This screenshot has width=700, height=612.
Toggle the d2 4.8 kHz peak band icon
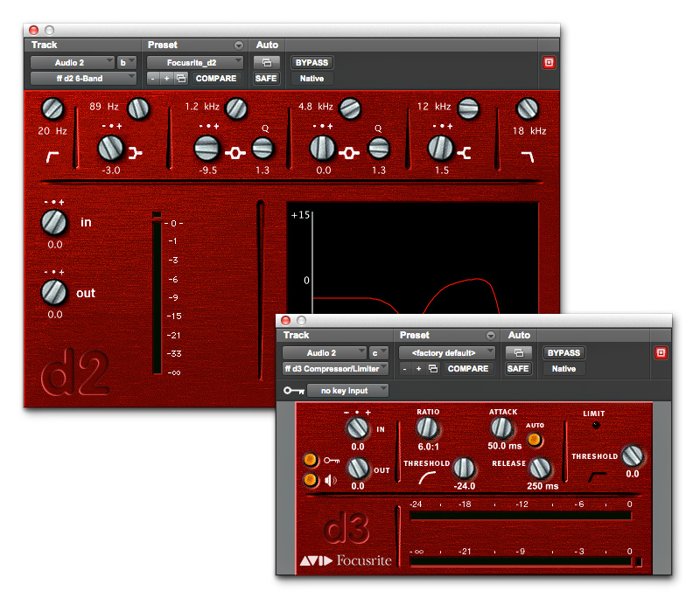349,154
